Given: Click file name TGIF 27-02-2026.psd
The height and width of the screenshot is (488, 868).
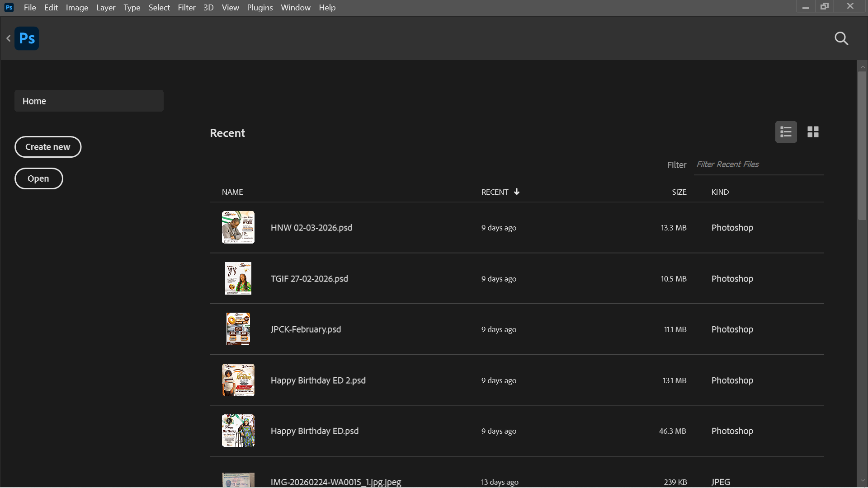Looking at the screenshot, I should [x=309, y=279].
